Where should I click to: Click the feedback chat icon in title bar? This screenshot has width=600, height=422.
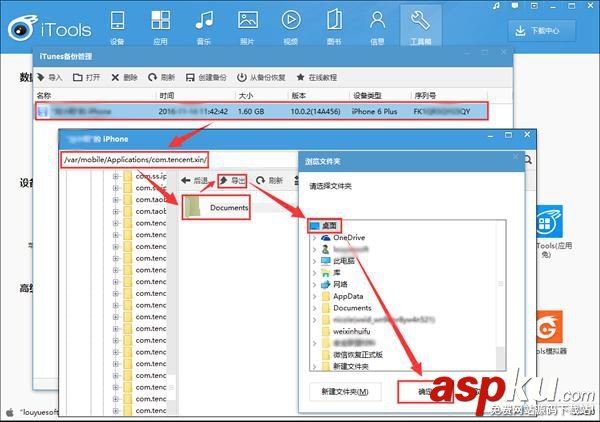click(515, 6)
